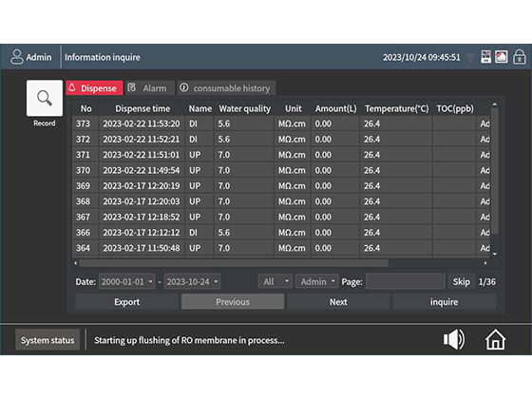The height and width of the screenshot is (399, 532).
Task: Click the Wi-Fi signal icon
Action: (x=470, y=57)
